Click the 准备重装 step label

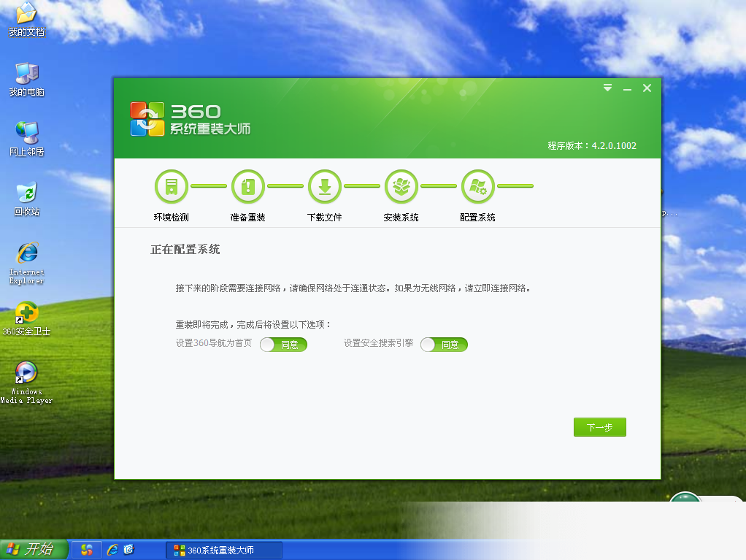click(x=248, y=218)
